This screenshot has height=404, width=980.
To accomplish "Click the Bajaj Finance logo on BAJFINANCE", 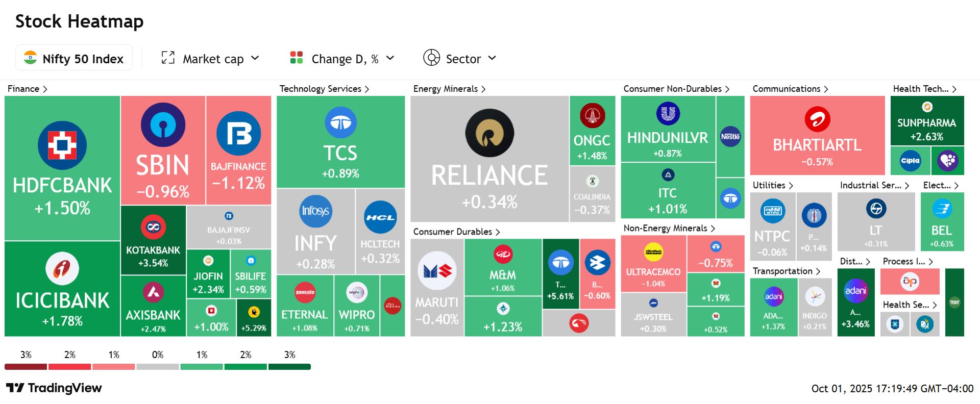I will [238, 134].
